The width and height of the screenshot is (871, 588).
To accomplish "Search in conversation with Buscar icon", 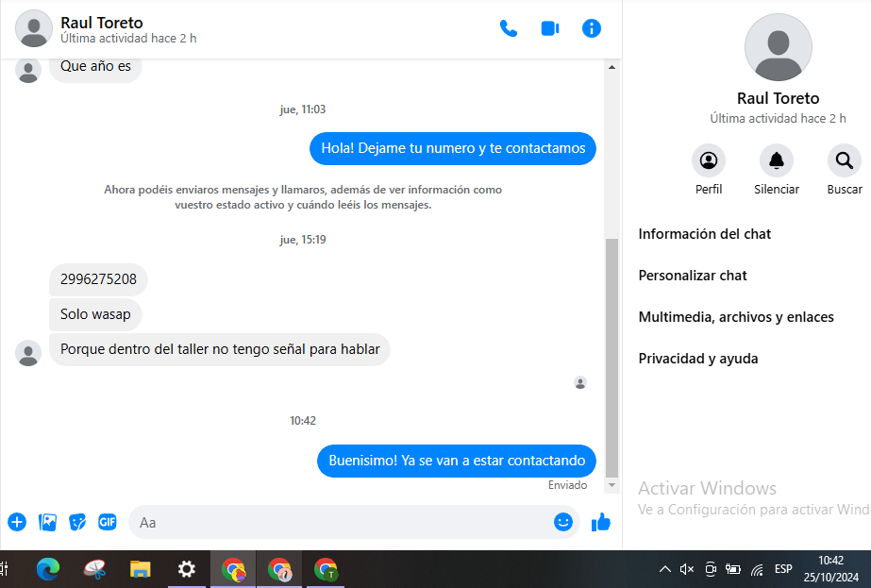I will [845, 161].
